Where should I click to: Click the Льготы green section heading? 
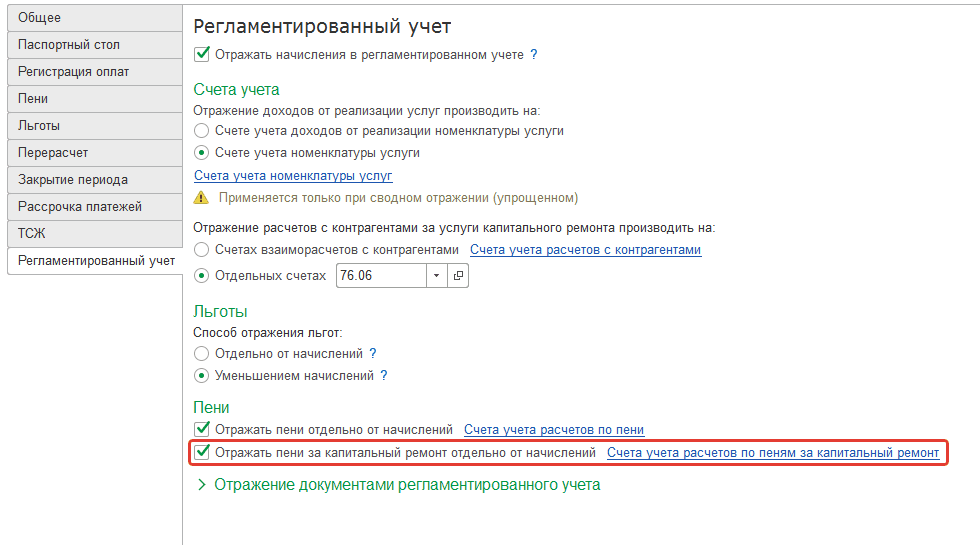pyautogui.click(x=220, y=311)
